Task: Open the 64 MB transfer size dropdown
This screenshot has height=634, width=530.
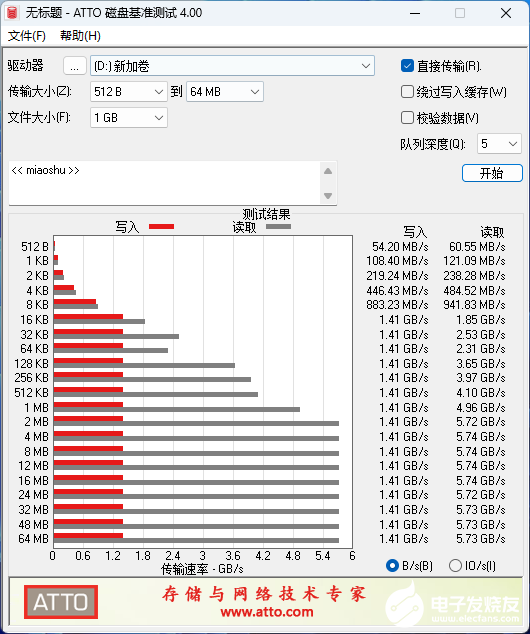Action: [225, 92]
